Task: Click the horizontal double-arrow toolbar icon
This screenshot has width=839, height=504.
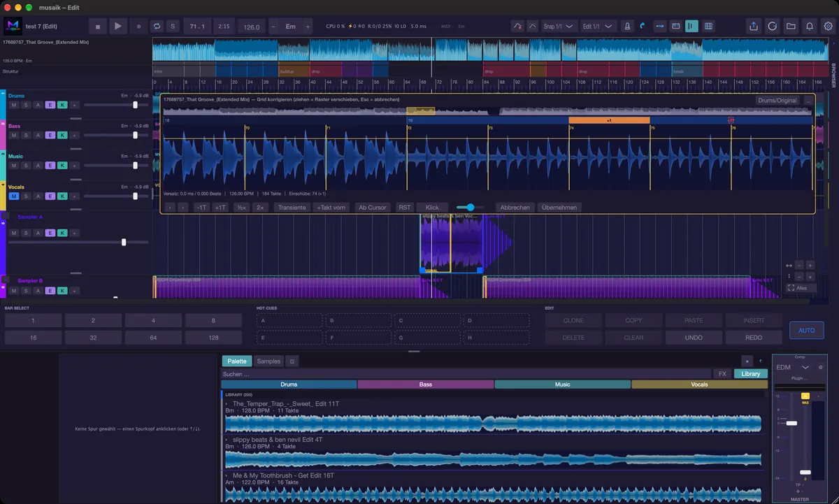Action: (659, 27)
